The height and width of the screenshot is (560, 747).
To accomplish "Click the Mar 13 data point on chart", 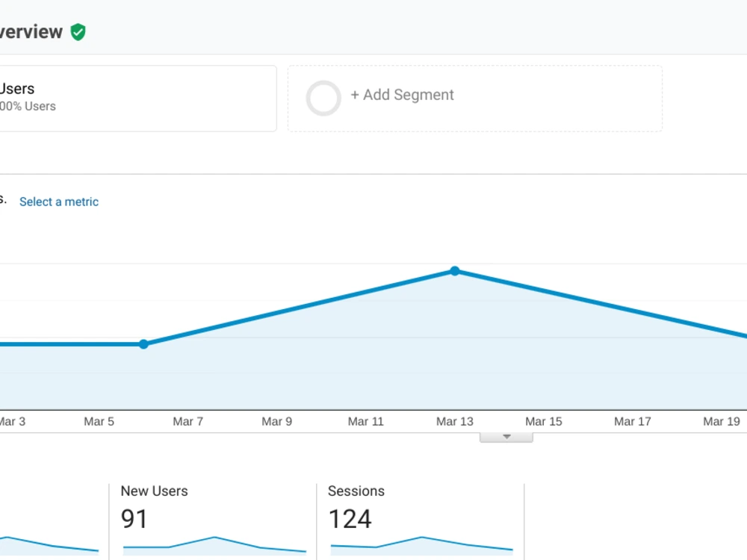I will pyautogui.click(x=455, y=271).
